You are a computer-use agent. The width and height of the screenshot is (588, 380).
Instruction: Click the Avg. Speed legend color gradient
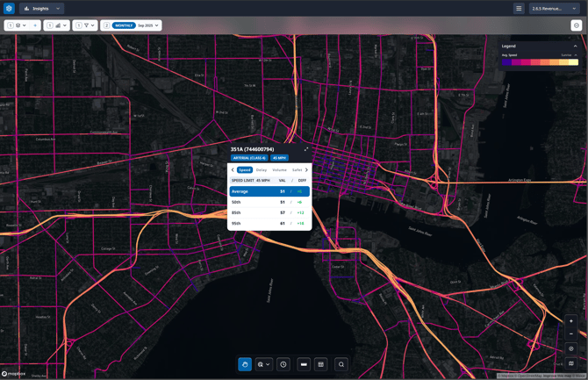(x=540, y=62)
